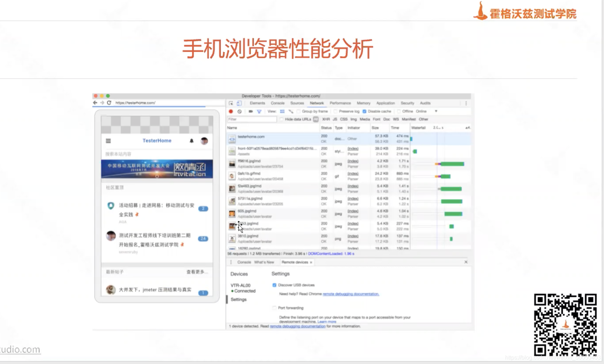Open the Audits tab
The image size is (604, 364).
click(425, 103)
